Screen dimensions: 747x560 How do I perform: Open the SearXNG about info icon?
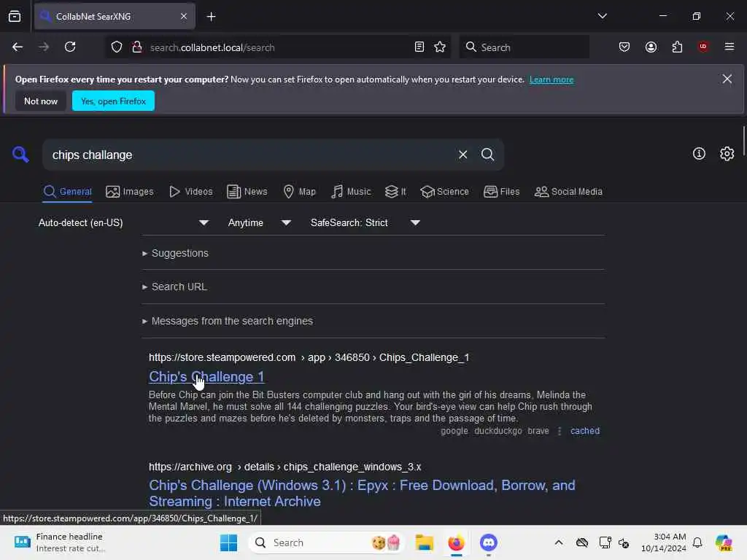[x=698, y=153]
